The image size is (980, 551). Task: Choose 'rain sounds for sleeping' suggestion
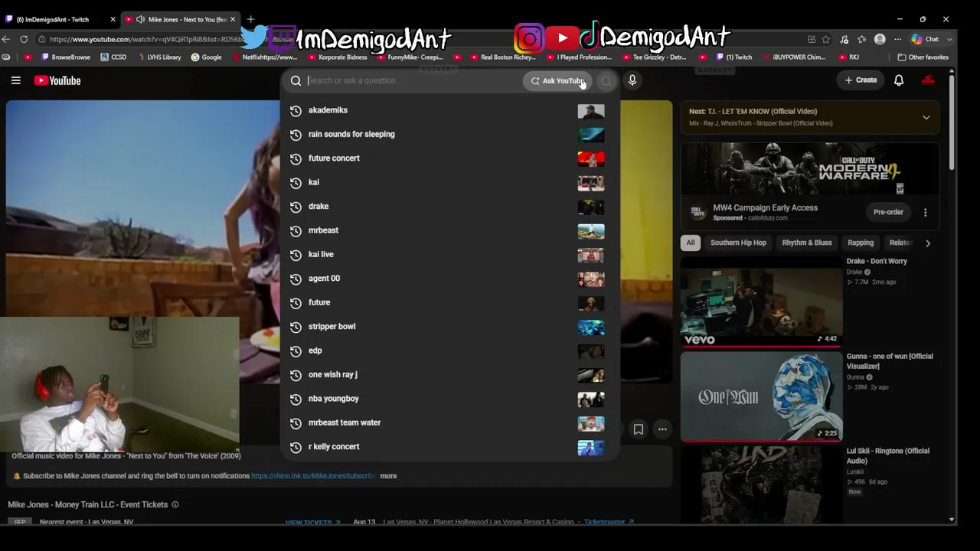tap(449, 135)
